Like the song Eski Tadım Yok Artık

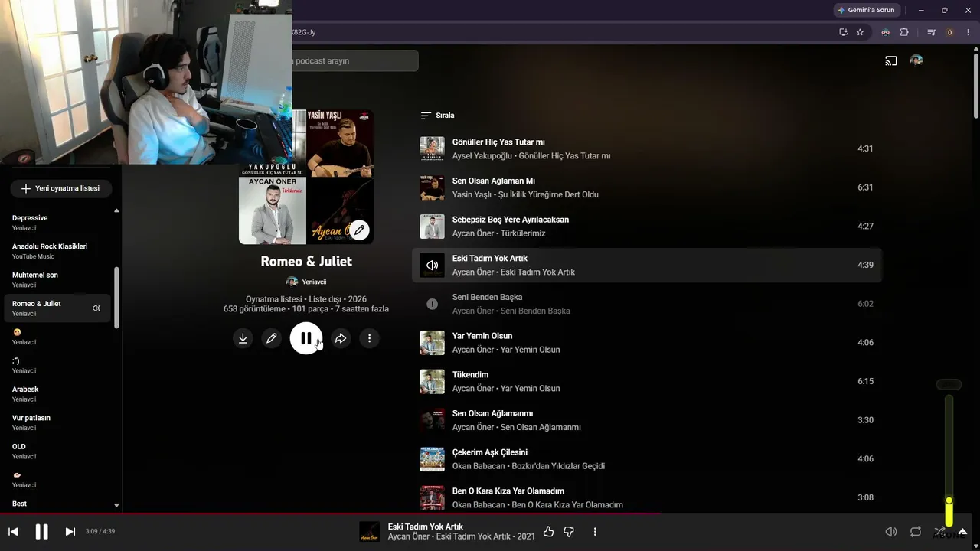pyautogui.click(x=548, y=532)
